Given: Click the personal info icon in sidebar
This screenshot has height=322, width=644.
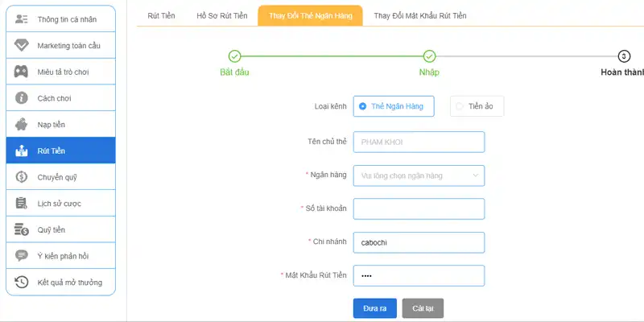Looking at the screenshot, I should click(x=22, y=19).
